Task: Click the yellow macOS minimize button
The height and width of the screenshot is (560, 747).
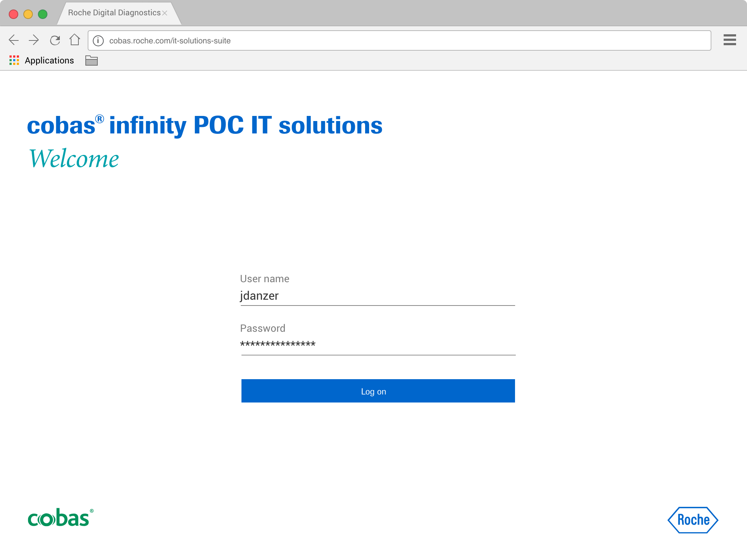Action: [28, 14]
